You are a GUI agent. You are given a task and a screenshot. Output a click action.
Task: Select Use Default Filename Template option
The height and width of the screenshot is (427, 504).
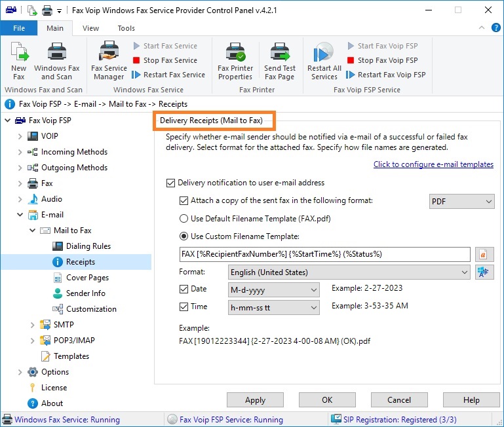184,219
